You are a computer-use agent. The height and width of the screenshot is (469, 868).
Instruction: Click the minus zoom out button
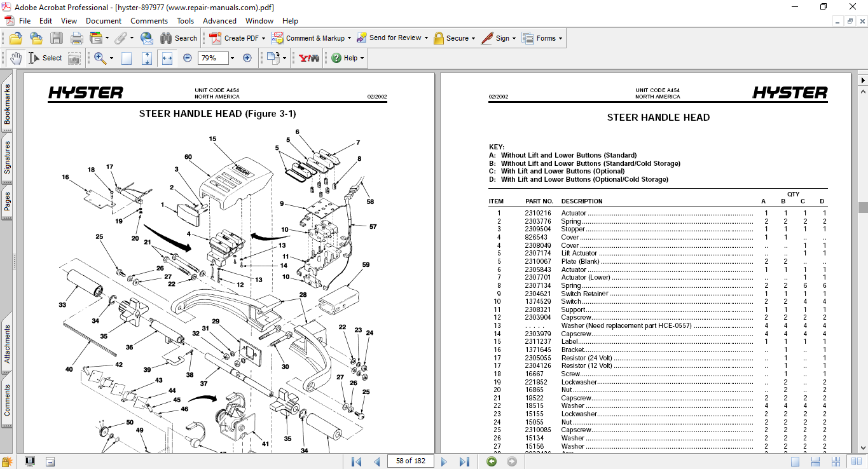coord(188,58)
